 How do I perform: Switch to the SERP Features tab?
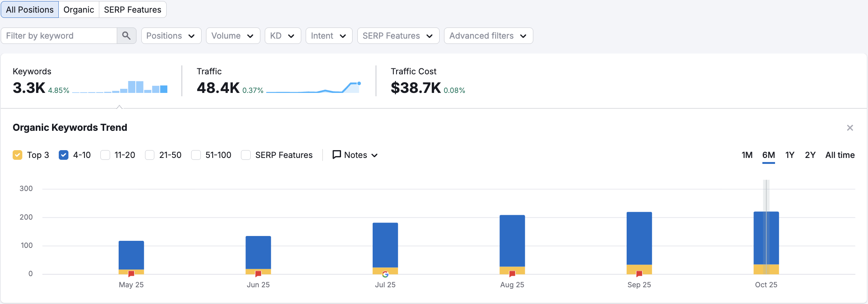(132, 10)
